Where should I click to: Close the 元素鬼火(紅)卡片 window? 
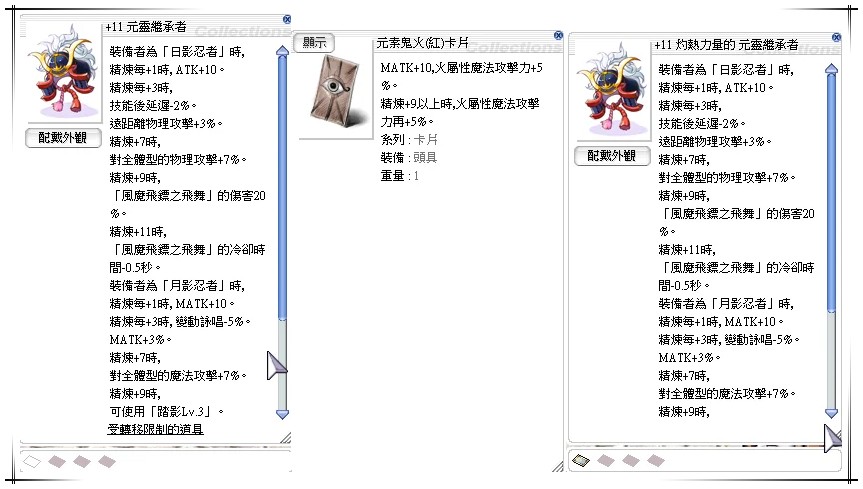(x=558, y=35)
